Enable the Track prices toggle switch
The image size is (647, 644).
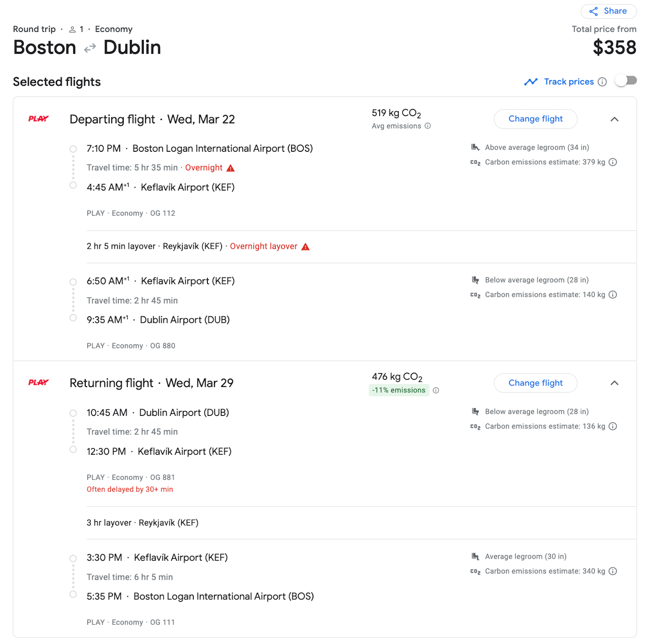pyautogui.click(x=625, y=81)
